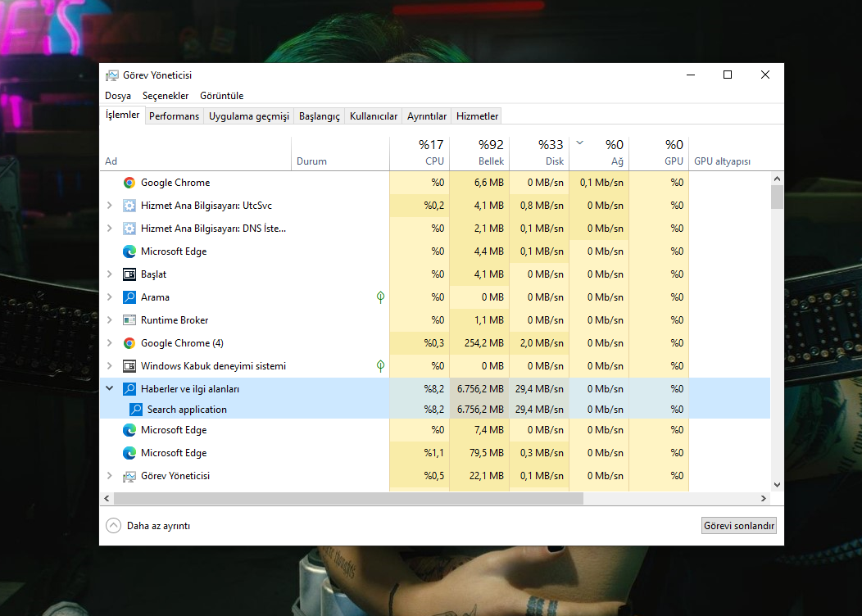The width and height of the screenshot is (862, 616).
Task: Click the %1,1 CPU cell of Microsoft Edge
Action: click(x=420, y=453)
